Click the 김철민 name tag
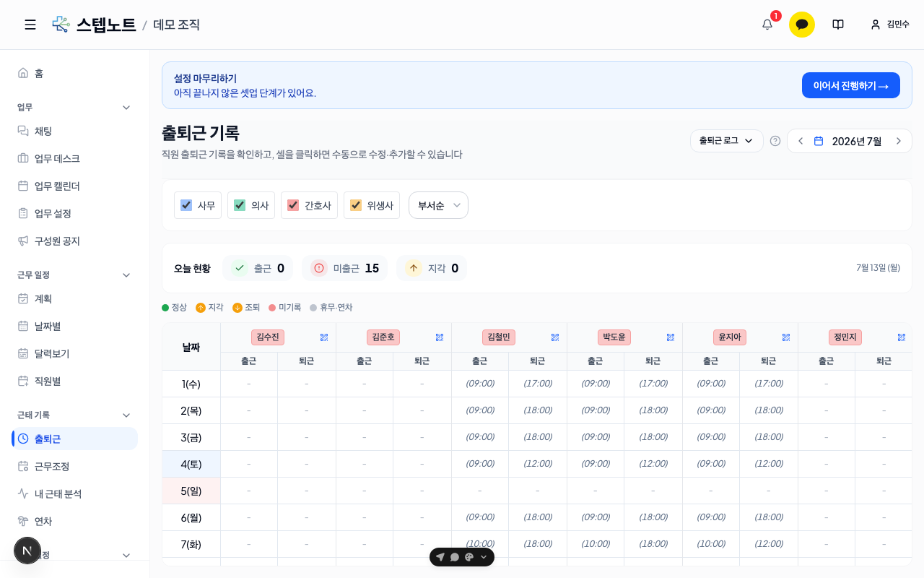The width and height of the screenshot is (924, 578). pyautogui.click(x=499, y=337)
